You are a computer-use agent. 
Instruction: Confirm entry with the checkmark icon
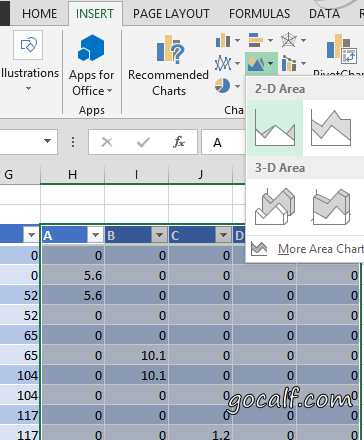point(143,142)
